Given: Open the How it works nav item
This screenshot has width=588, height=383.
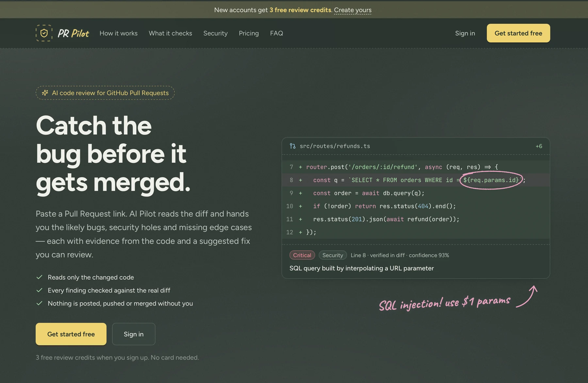Looking at the screenshot, I should tap(119, 33).
